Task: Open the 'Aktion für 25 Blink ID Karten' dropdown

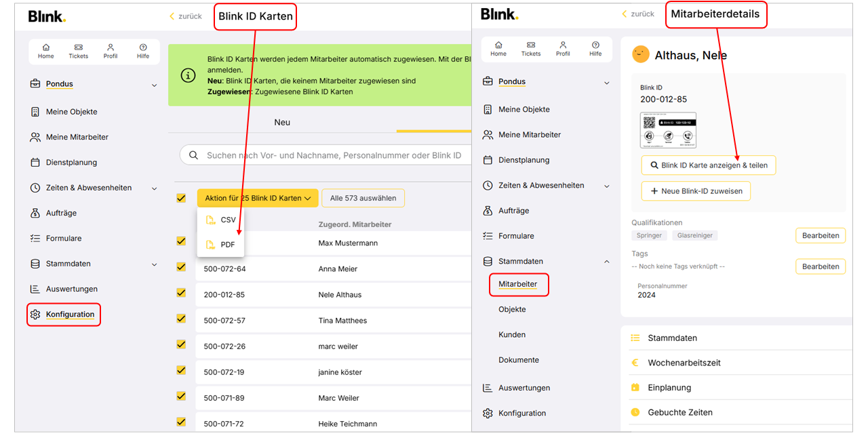Action: 258,198
